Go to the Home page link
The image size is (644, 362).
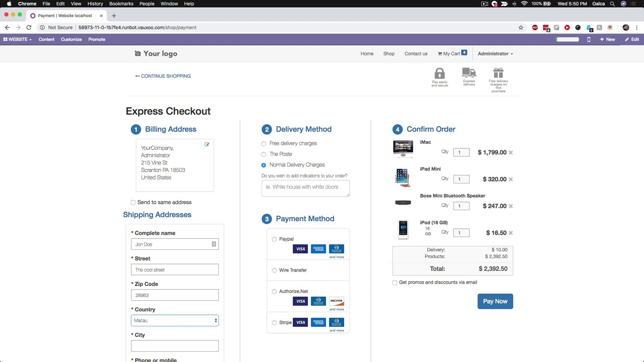(x=367, y=54)
